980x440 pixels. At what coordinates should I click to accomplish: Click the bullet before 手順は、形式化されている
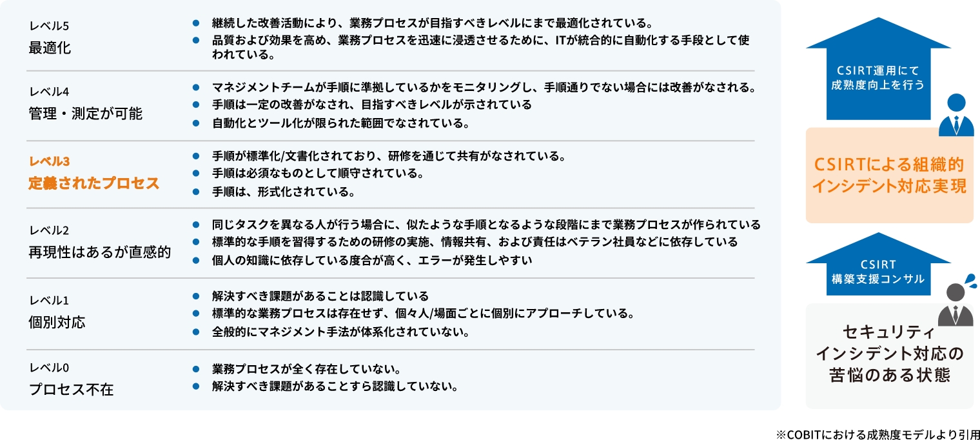[x=197, y=192]
